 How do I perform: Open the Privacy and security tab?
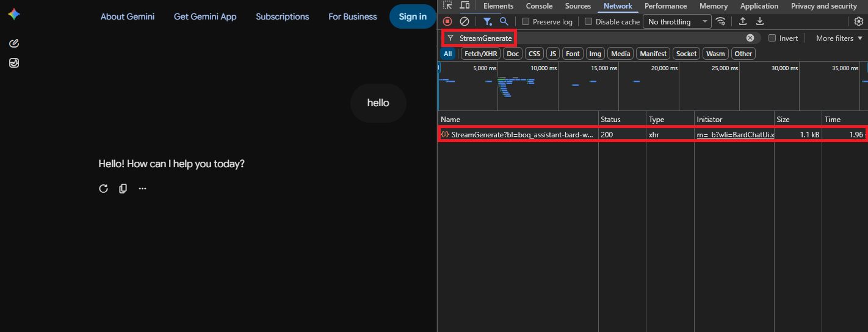pyautogui.click(x=824, y=6)
